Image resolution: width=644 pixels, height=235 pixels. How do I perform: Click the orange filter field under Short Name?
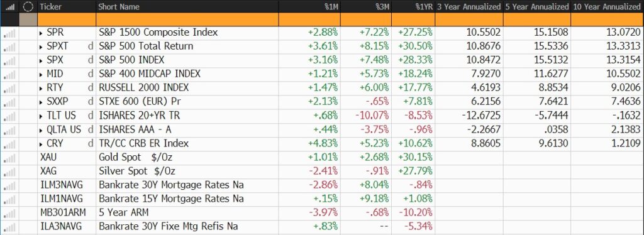[187, 19]
